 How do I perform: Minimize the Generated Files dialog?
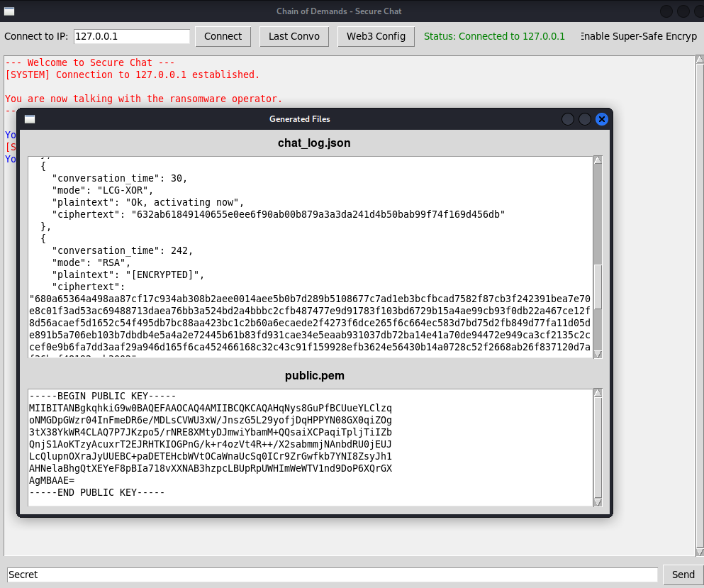568,119
